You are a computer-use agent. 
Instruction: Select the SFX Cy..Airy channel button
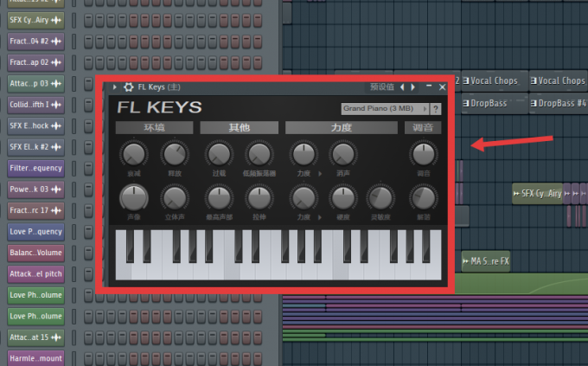(35, 20)
